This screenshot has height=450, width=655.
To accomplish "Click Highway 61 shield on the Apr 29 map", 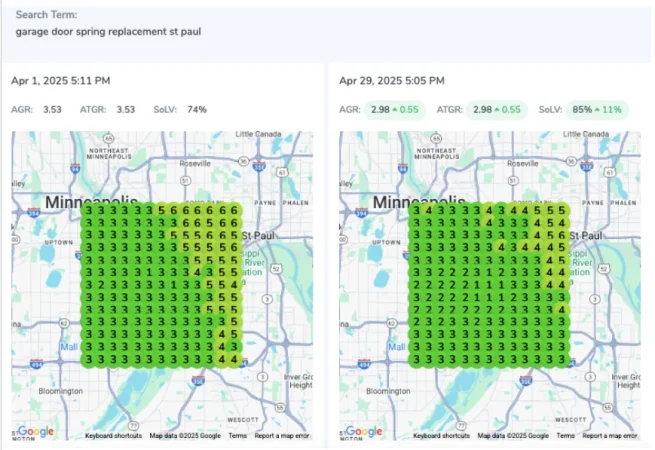I will point(610,172).
